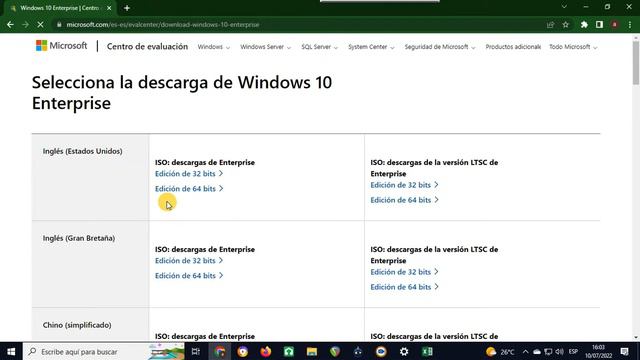Click the Inglés (Estados Unidos) row label

tap(82, 151)
